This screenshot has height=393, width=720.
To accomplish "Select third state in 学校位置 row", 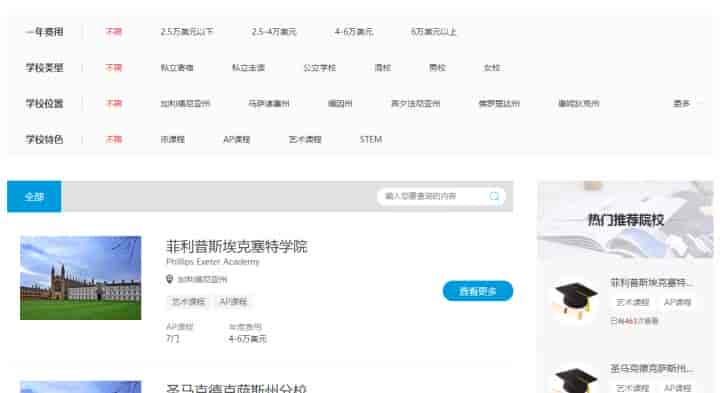I will (x=340, y=103).
